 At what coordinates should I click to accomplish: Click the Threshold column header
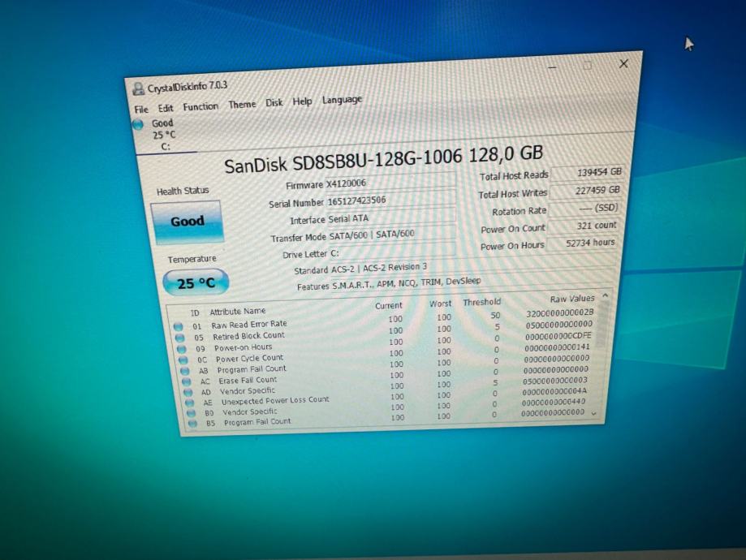coord(481,303)
